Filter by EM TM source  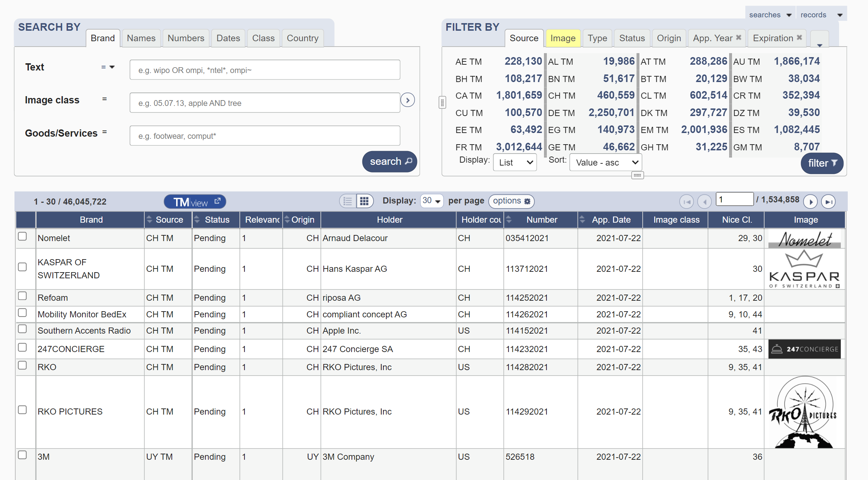pos(684,130)
